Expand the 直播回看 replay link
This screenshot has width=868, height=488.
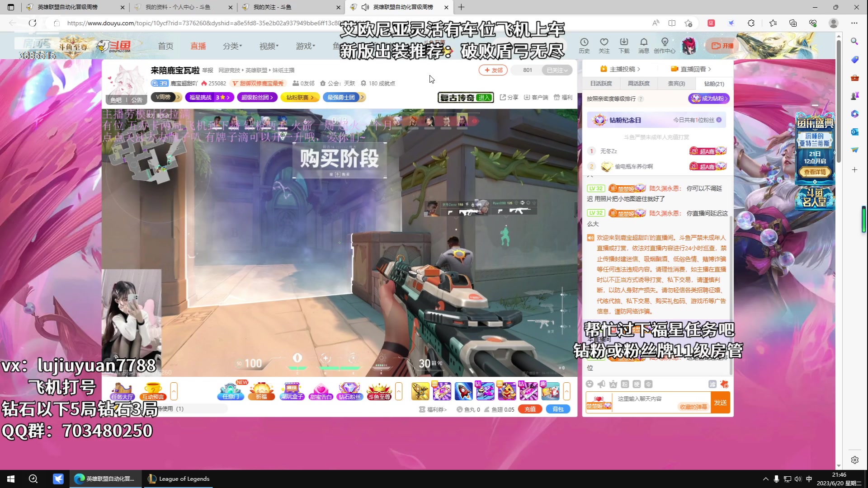pos(691,69)
